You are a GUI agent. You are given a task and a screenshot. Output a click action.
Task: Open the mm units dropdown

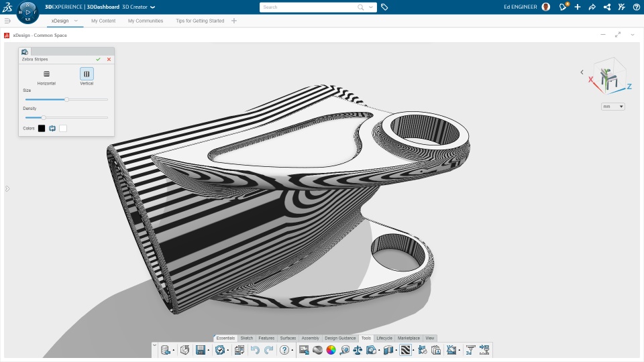[613, 107]
